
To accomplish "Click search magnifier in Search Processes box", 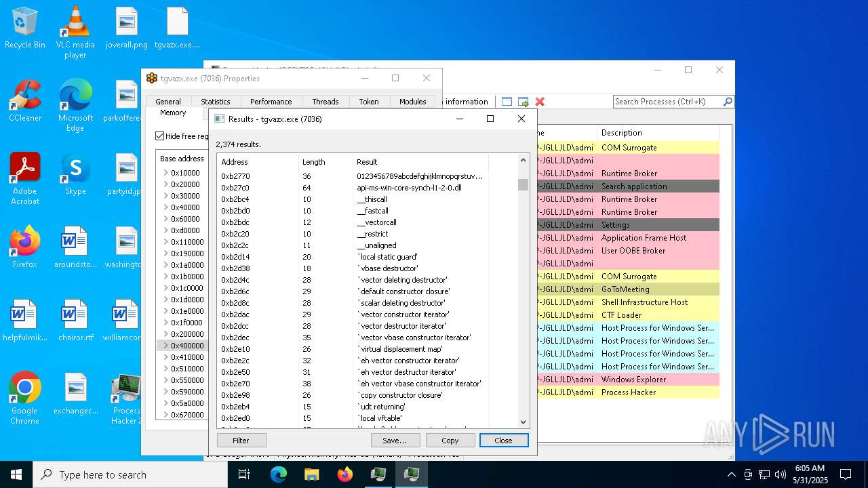I will pos(728,102).
